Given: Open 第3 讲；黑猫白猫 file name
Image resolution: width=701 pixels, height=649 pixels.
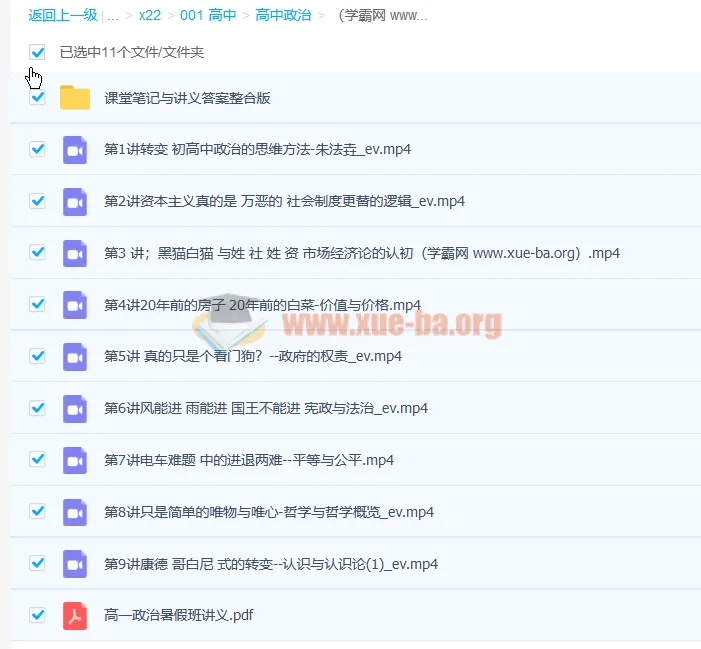Looking at the screenshot, I should (362, 253).
